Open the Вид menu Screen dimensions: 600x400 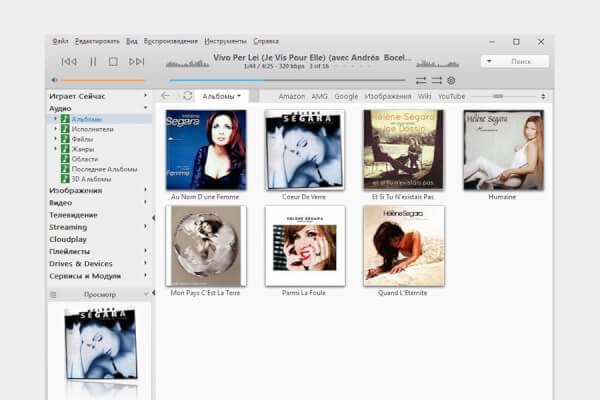[x=132, y=41]
